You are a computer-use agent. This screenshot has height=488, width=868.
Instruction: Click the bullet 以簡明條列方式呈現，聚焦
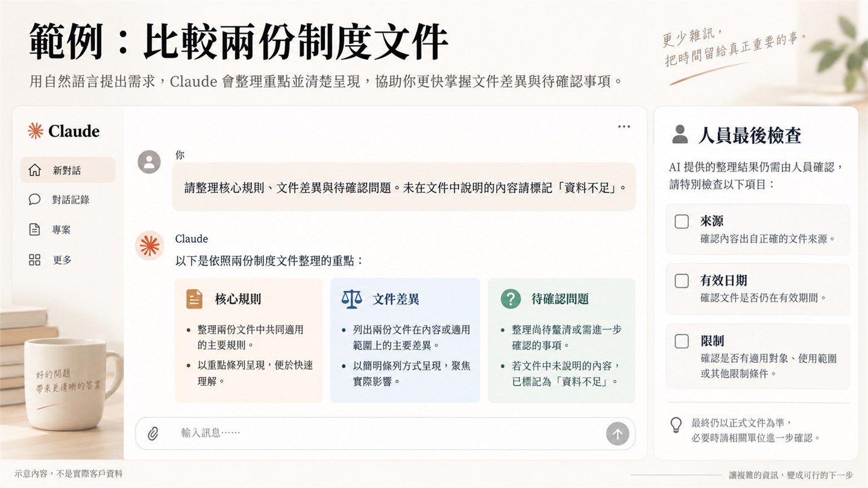(412, 373)
